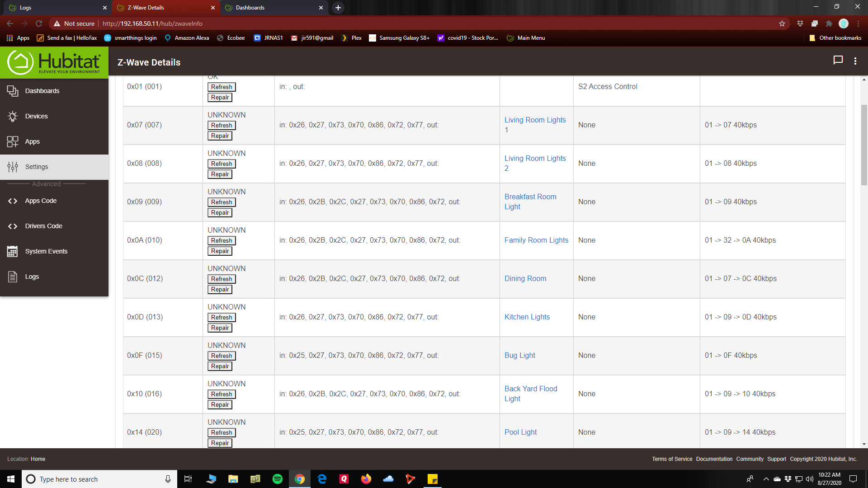Show hidden system tray icons
Viewport: 868px width, 488px height.
[766, 479]
